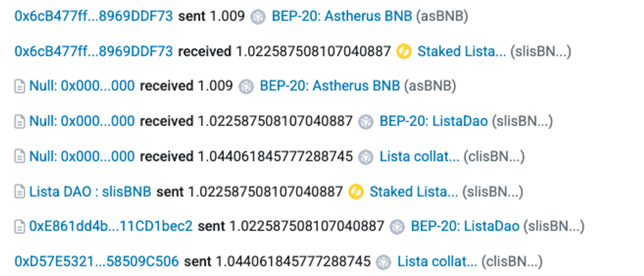Click the ListaDao token icon in the 0xE861dd4b row
This screenshot has width=644, height=276.
(397, 227)
